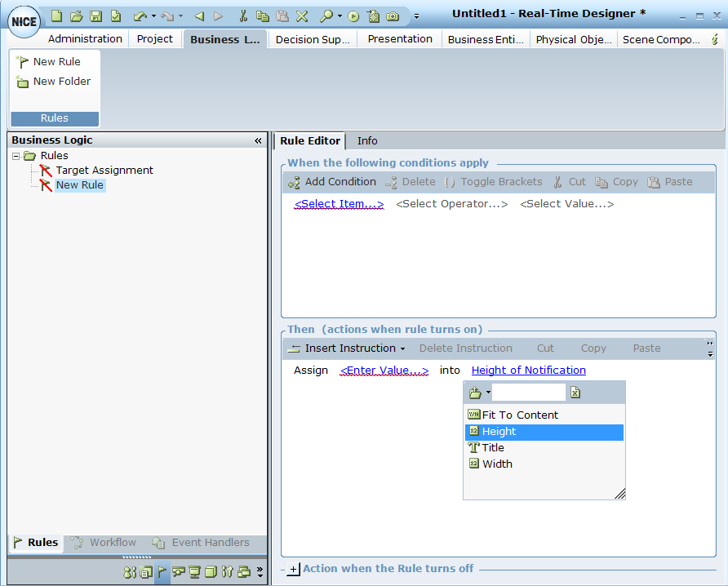
Task: Click the camera snapshot icon in toolbar
Action: (393, 16)
